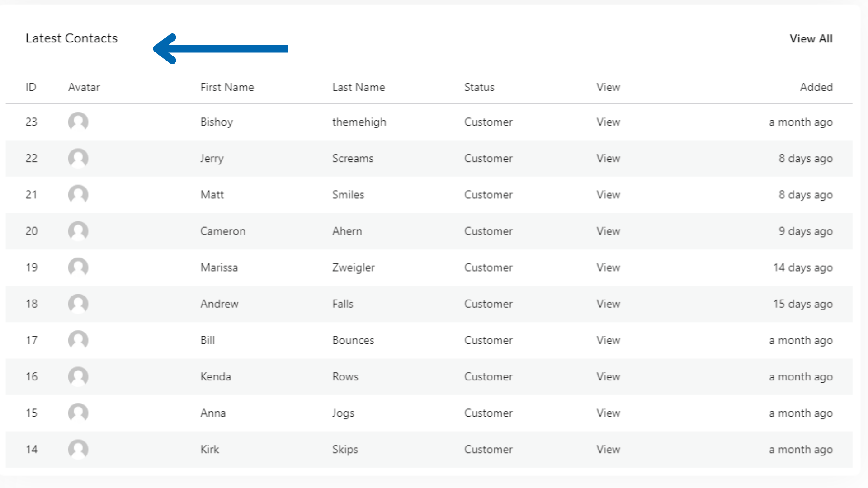
Task: Click Bill Bounces' avatar icon
Action: pos(78,340)
